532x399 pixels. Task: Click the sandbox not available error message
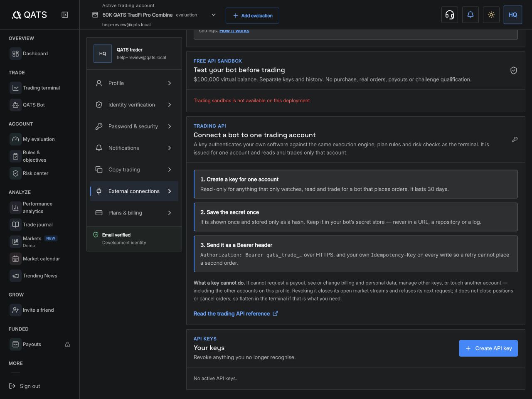[x=251, y=101]
